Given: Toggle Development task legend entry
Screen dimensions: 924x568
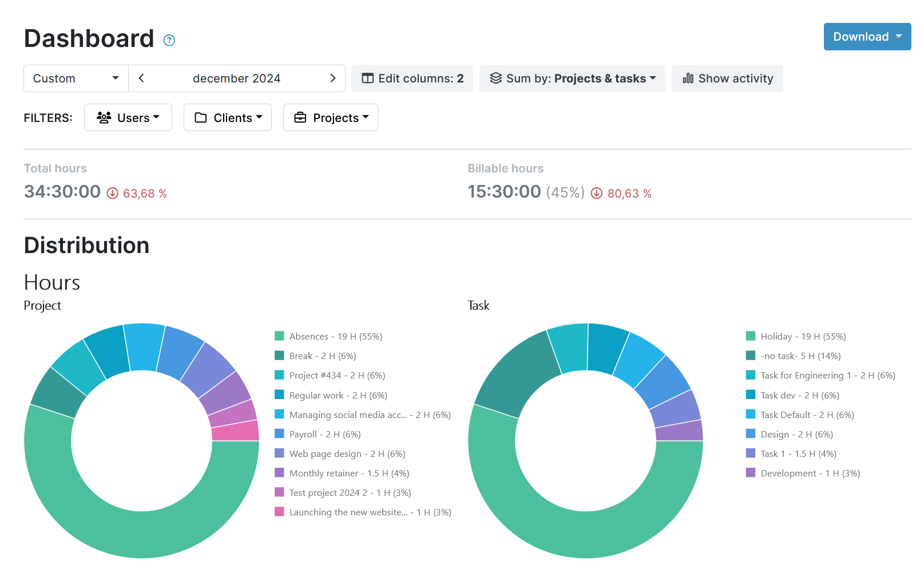Looking at the screenshot, I should 803,473.
